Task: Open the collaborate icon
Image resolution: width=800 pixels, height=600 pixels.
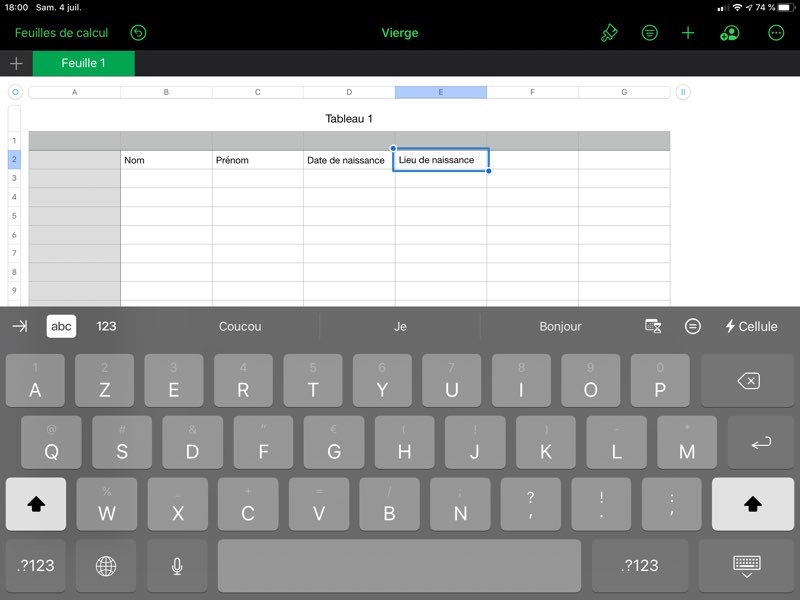Action: pos(729,33)
